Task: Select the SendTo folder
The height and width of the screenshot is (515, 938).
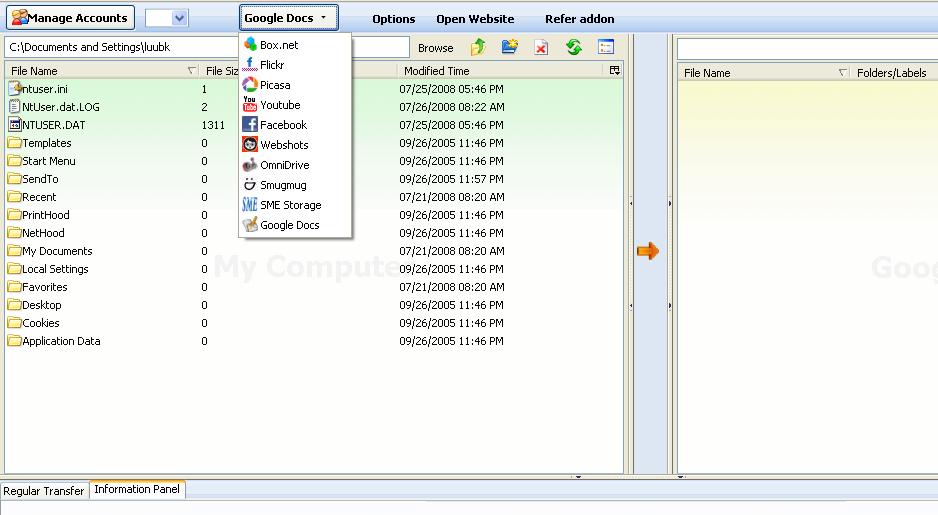Action: pos(34,179)
